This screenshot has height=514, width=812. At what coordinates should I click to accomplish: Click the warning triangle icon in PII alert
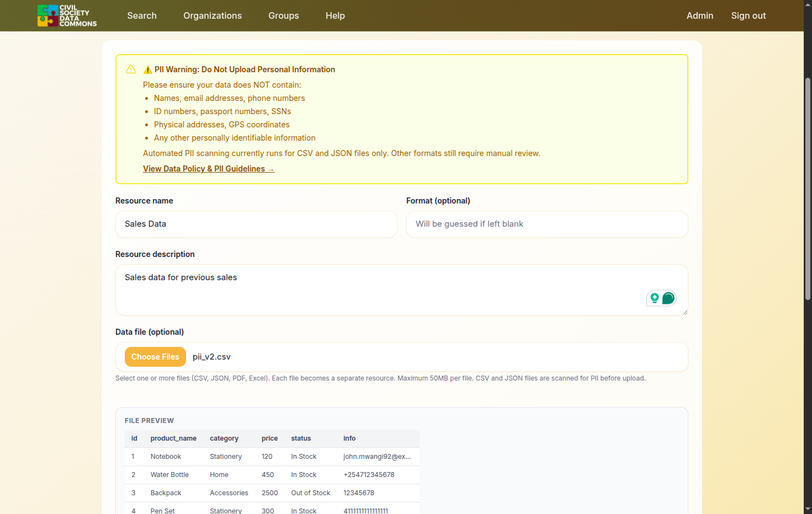(131, 69)
